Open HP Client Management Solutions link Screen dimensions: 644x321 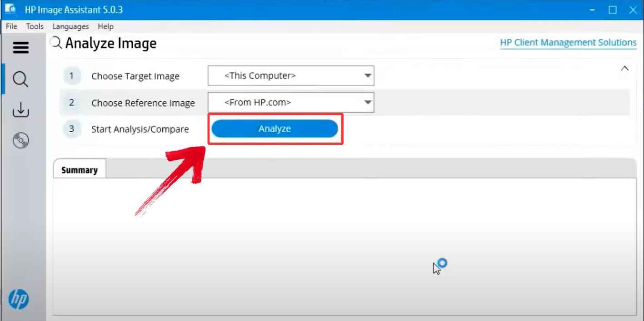click(568, 43)
